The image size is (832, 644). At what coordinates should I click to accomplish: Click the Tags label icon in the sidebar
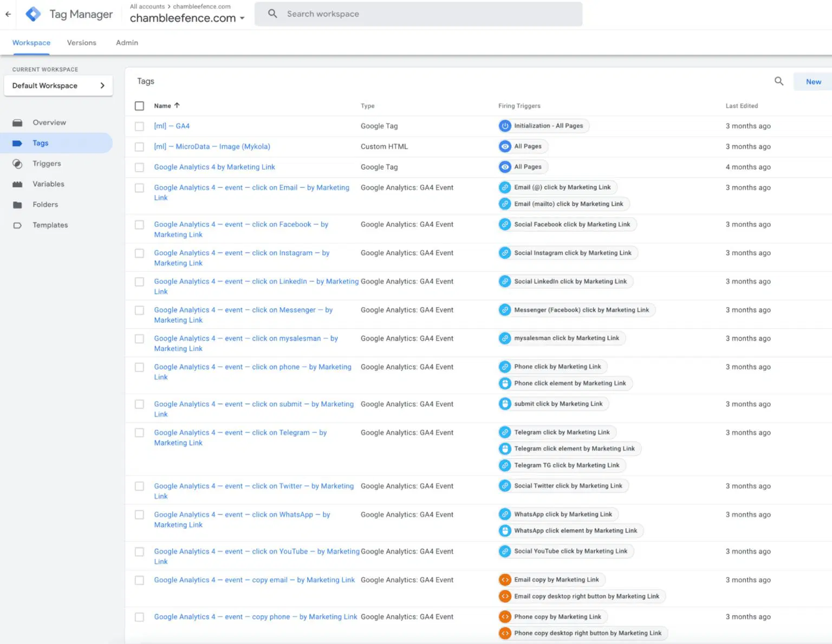coord(17,144)
